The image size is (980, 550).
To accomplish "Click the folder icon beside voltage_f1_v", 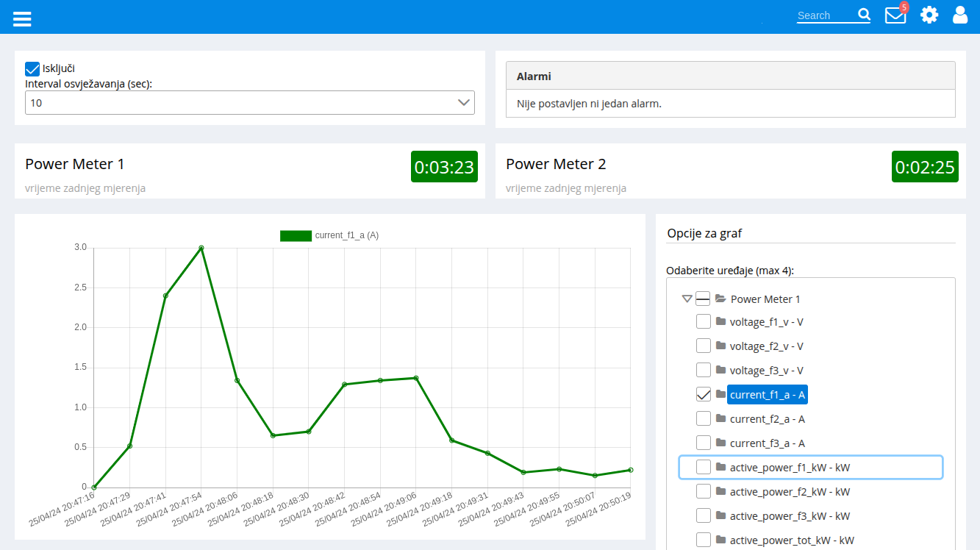I will (720, 321).
